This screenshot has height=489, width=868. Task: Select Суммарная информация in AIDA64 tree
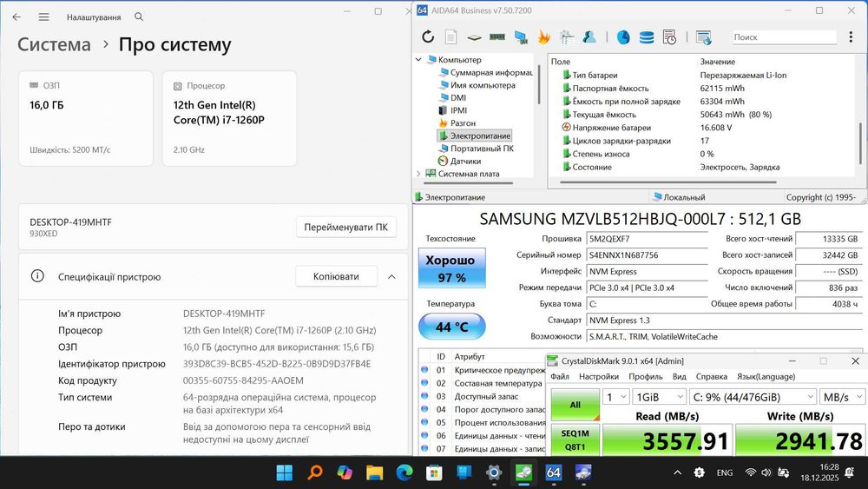tap(491, 73)
